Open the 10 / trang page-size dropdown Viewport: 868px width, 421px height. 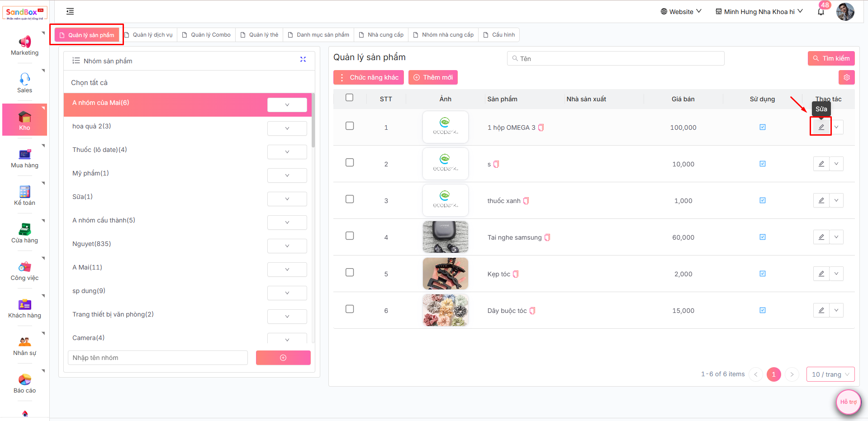pyautogui.click(x=830, y=374)
